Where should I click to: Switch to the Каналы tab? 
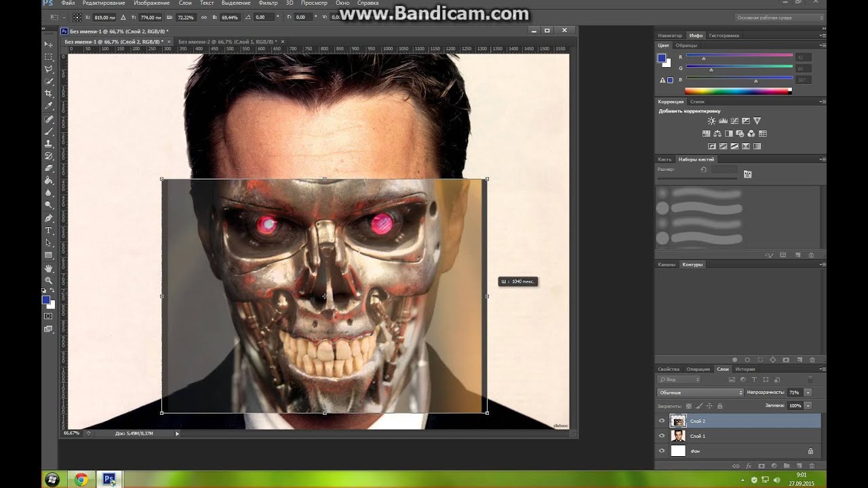tap(667, 264)
